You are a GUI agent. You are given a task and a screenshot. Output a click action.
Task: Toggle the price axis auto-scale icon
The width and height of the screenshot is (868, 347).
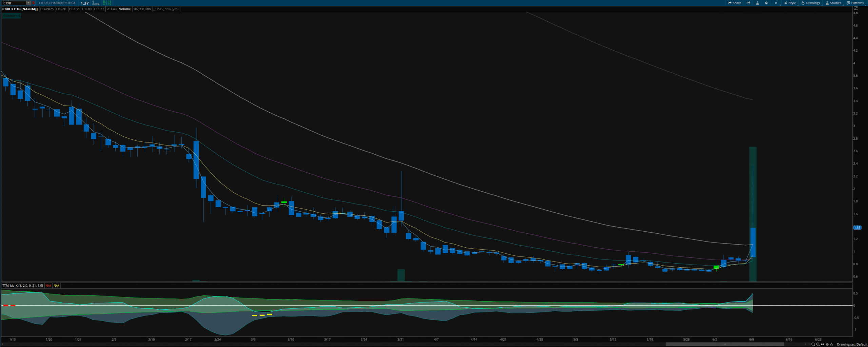coord(856,9)
